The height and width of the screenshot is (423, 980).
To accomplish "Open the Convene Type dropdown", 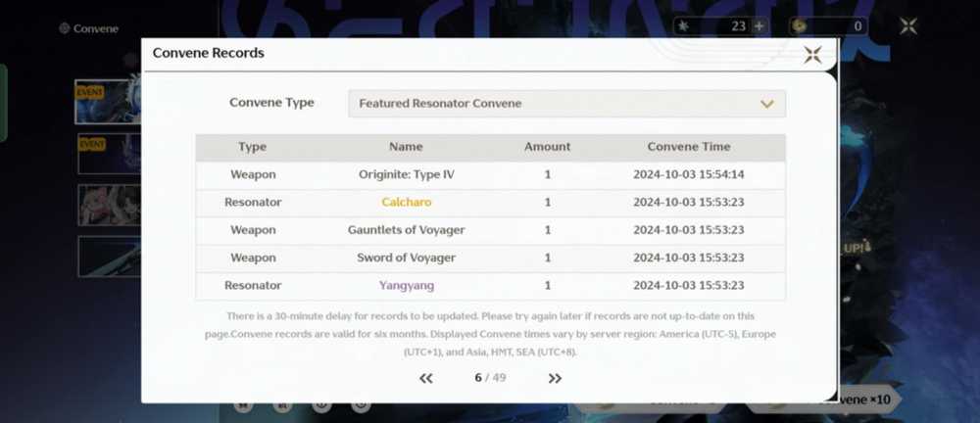I will pyautogui.click(x=566, y=103).
